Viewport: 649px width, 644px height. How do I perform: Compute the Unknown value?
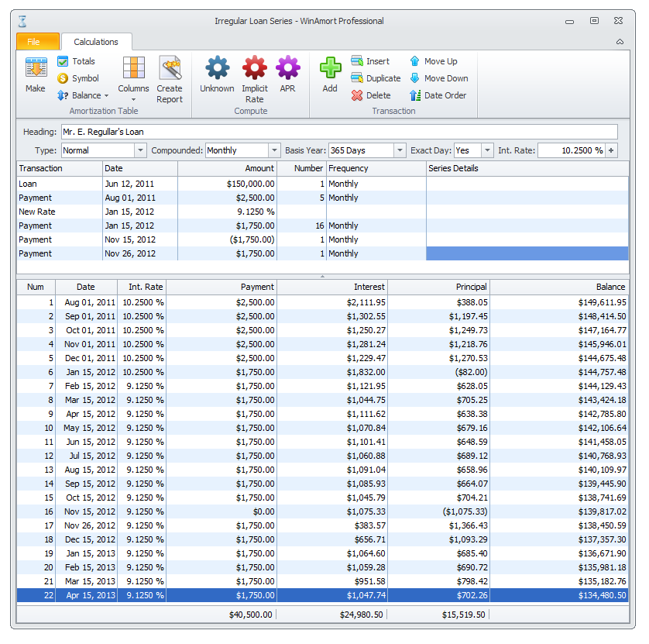click(x=217, y=74)
